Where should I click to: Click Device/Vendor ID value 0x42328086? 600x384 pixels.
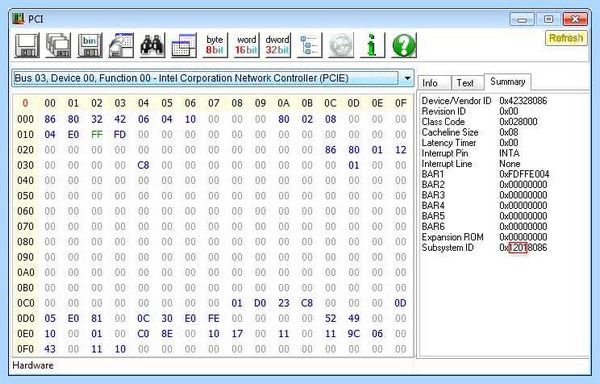[x=523, y=101]
